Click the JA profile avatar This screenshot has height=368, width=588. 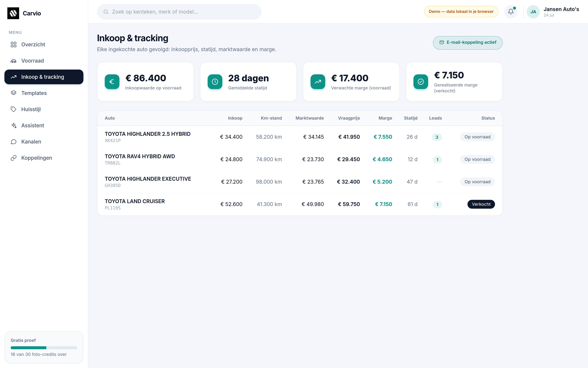click(533, 12)
